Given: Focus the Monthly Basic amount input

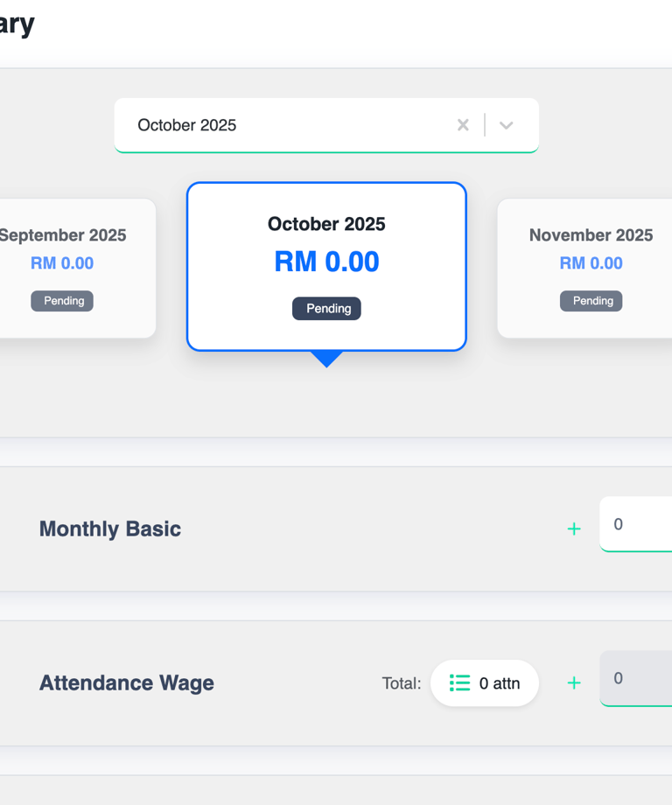Looking at the screenshot, I should (x=639, y=524).
